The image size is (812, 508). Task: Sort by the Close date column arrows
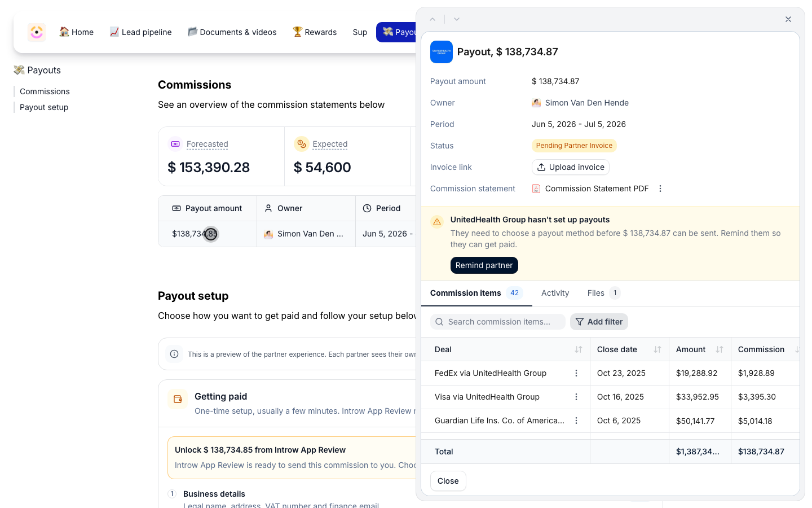pos(657,349)
